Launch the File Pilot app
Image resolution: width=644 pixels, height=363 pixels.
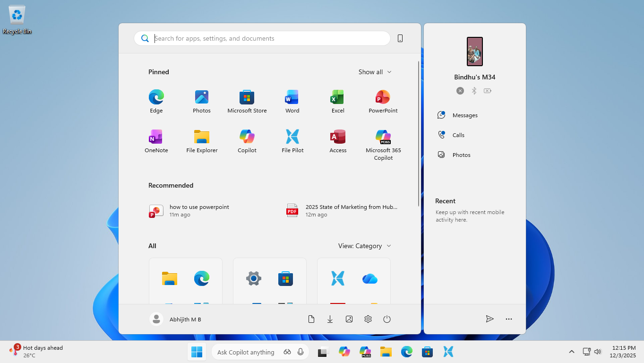[292, 140]
